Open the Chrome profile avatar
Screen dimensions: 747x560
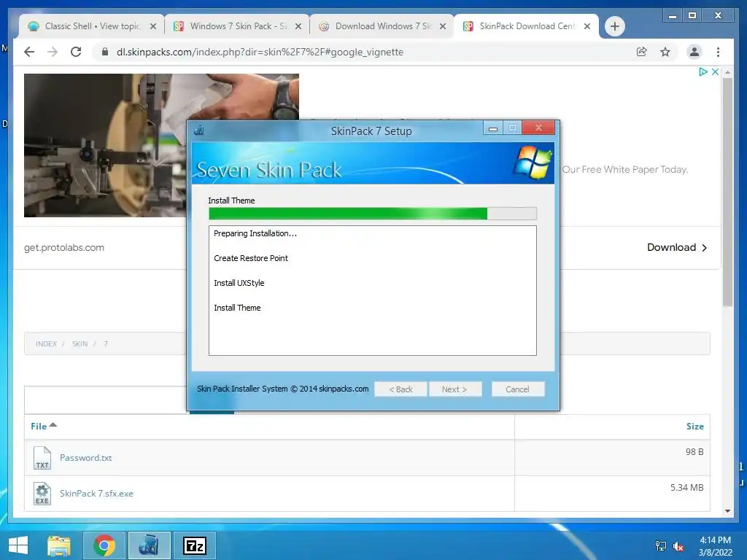click(694, 52)
